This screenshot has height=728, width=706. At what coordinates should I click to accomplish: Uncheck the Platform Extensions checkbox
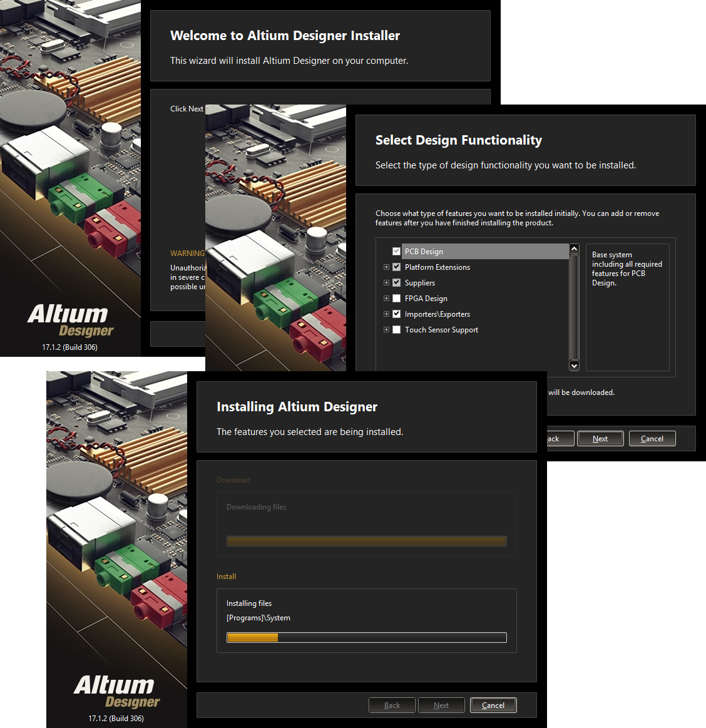point(396,267)
